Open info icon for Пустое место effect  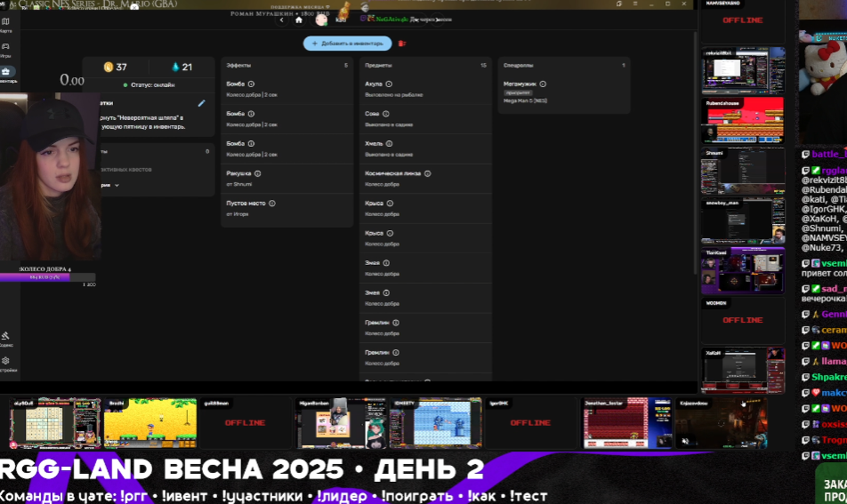pos(272,204)
